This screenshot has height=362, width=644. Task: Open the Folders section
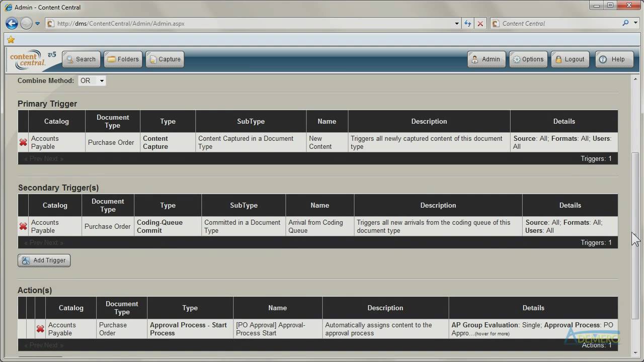123,59
